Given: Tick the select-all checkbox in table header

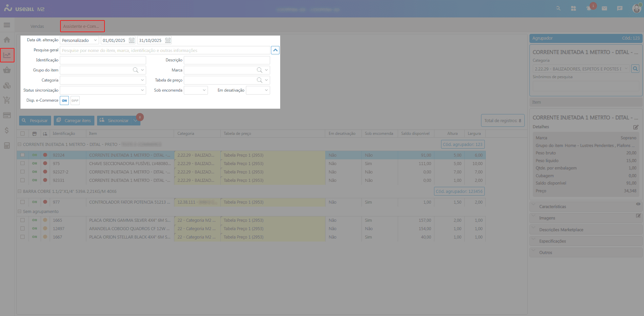Looking at the screenshot, I should [23, 134].
